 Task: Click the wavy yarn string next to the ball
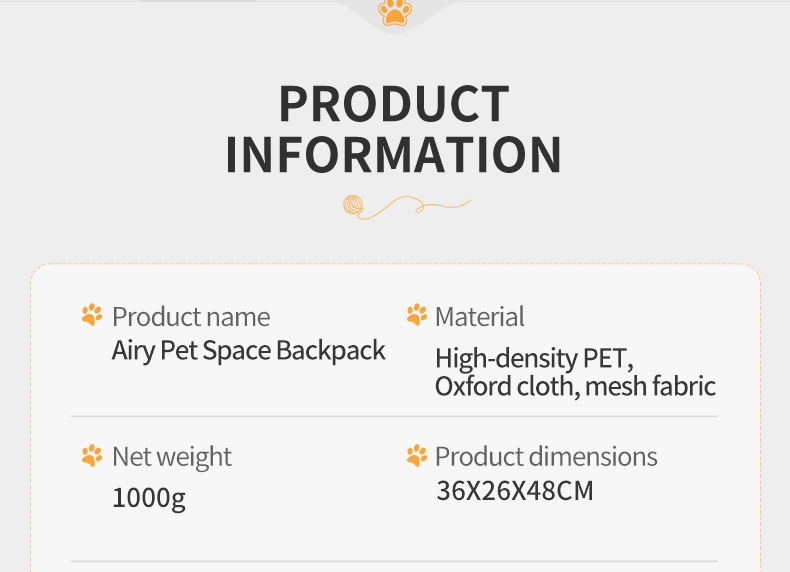click(420, 206)
